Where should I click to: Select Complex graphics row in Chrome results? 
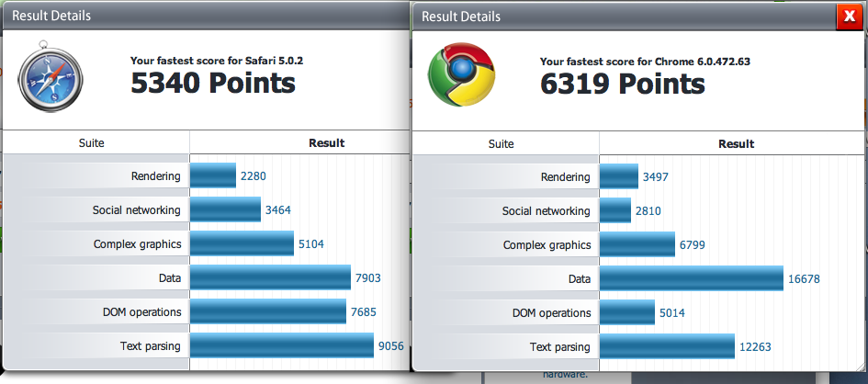637,244
